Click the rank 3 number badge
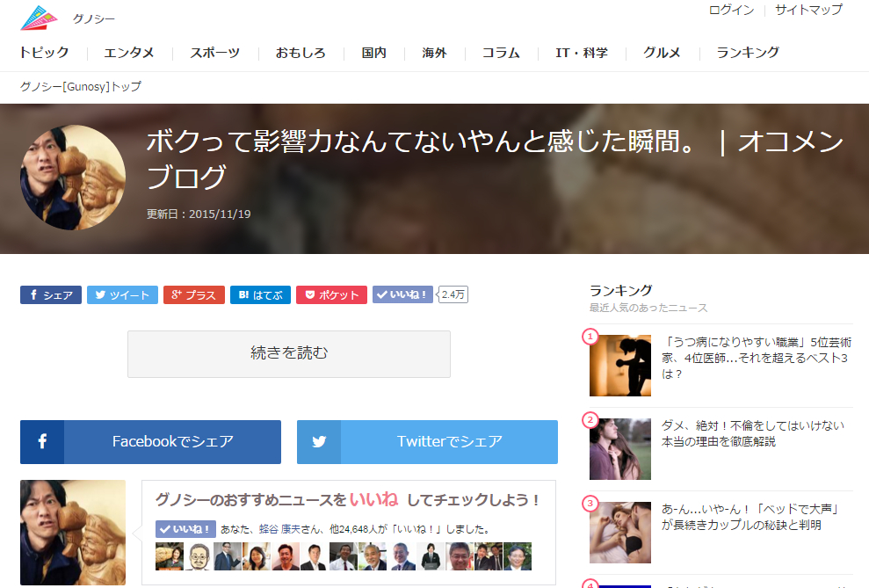Image resolution: width=869 pixels, height=588 pixels. [590, 504]
